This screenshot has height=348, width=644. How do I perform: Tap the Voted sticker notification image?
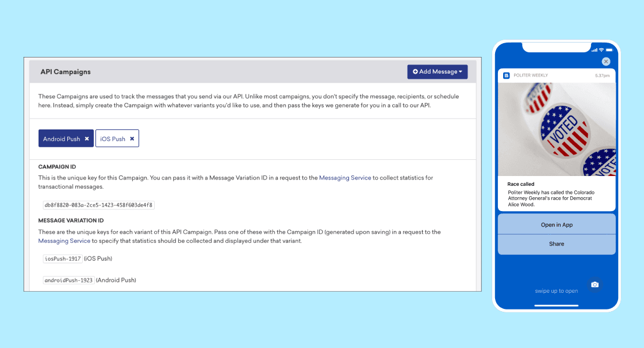point(556,129)
